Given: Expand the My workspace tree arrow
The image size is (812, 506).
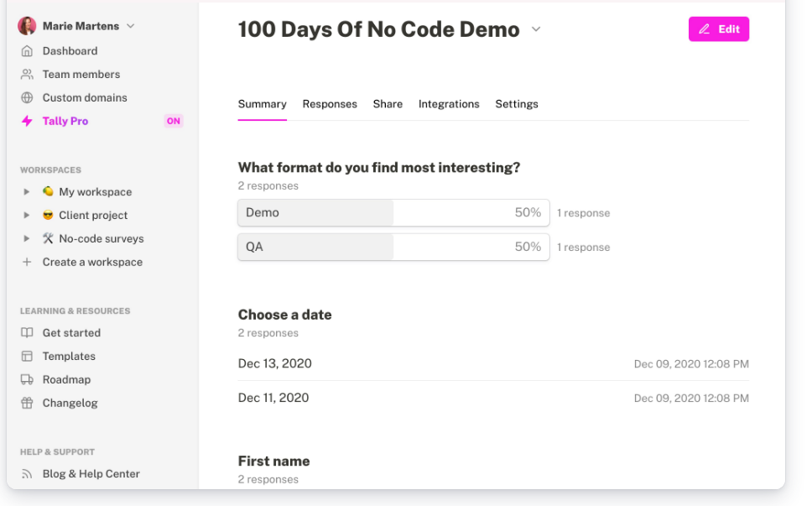Looking at the screenshot, I should [x=27, y=192].
